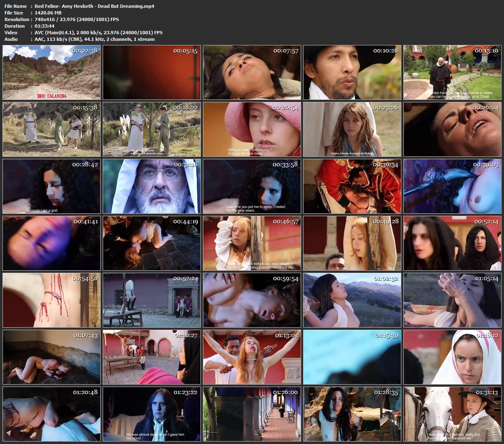Screen dimensions: 504x444
Task: Open the thumbnail marked 00:44:19
Action: [x=152, y=243]
